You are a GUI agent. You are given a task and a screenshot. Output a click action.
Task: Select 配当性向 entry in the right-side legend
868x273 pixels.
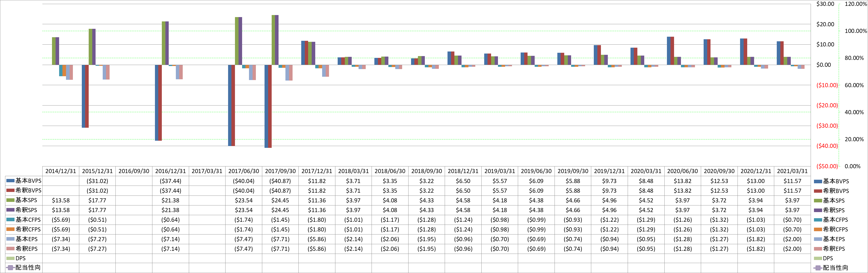(831, 268)
